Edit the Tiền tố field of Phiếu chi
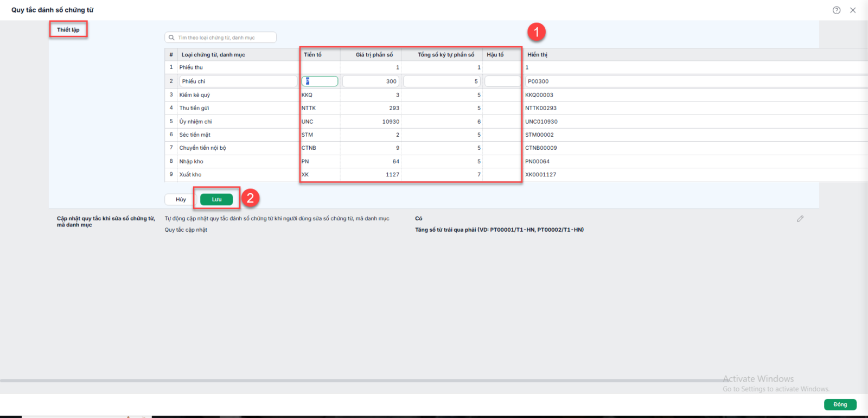868x418 pixels. 320,81
